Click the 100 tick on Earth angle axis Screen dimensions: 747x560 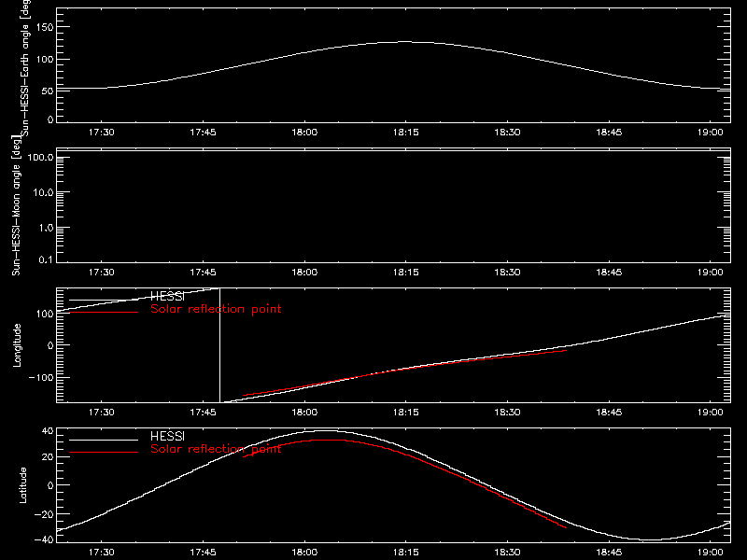click(44, 60)
